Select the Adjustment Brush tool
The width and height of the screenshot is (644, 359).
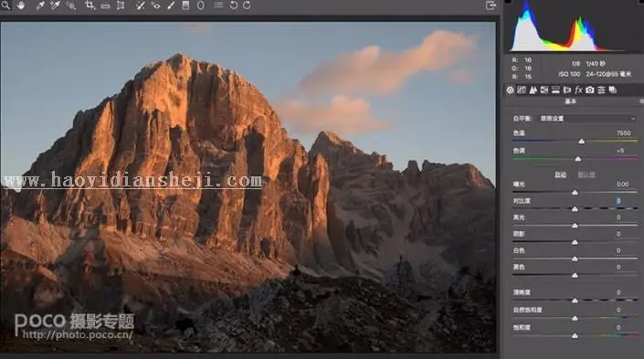point(171,5)
